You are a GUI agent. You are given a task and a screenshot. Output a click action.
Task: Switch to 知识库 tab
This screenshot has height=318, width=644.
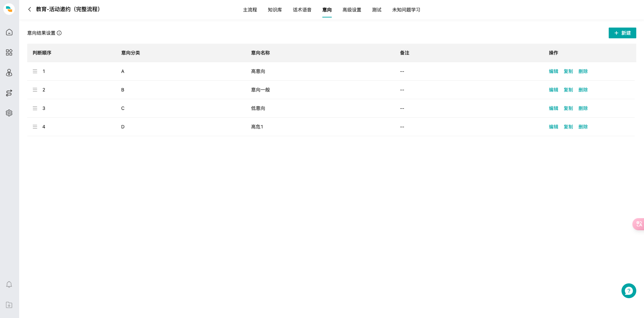point(275,10)
